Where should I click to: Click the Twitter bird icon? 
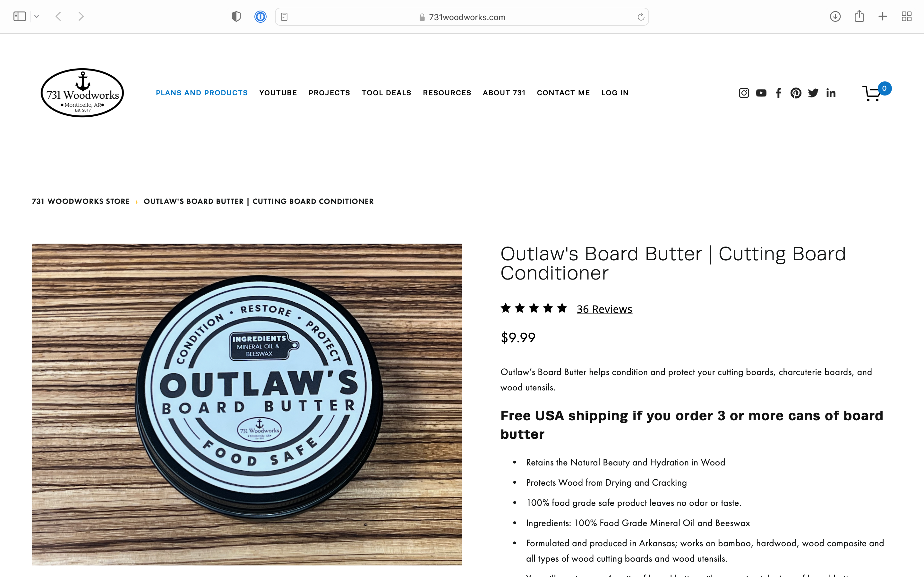[x=813, y=93]
